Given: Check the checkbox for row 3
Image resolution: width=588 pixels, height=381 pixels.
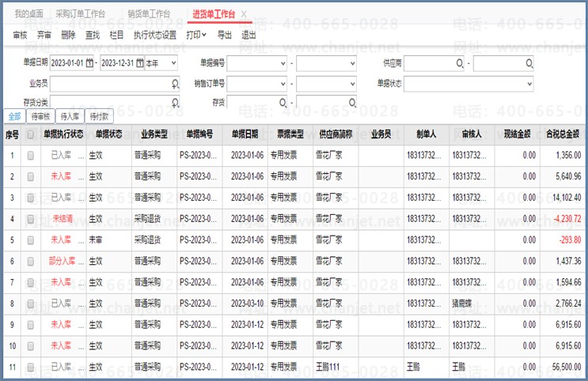Looking at the screenshot, I should click(30, 198).
